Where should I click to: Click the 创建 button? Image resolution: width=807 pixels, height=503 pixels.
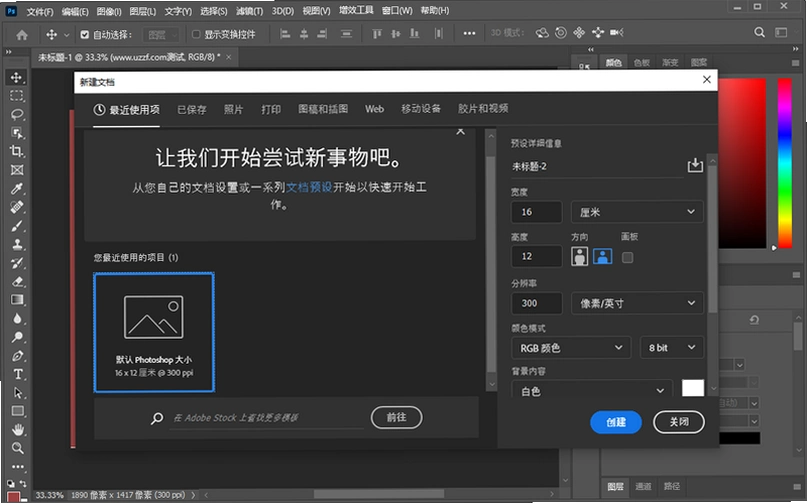(616, 422)
